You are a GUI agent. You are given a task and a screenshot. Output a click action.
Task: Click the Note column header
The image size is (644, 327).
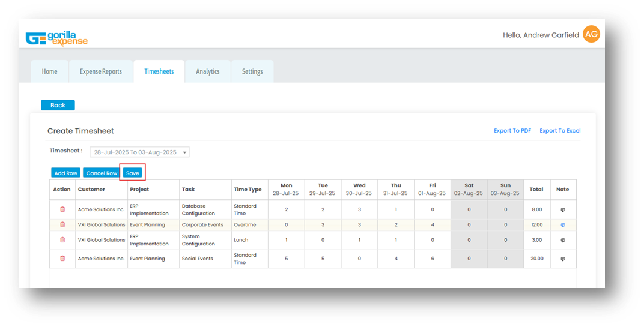point(563,190)
